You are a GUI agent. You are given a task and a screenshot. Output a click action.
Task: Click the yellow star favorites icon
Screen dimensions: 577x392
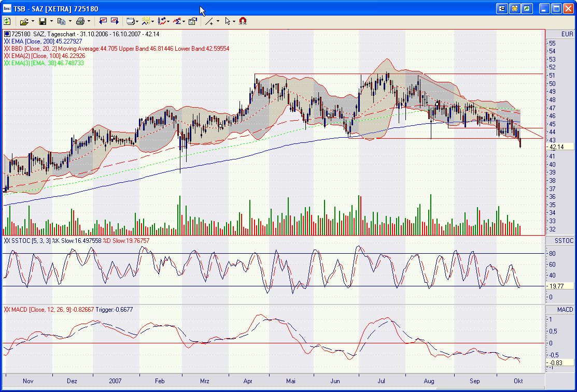coord(514,9)
